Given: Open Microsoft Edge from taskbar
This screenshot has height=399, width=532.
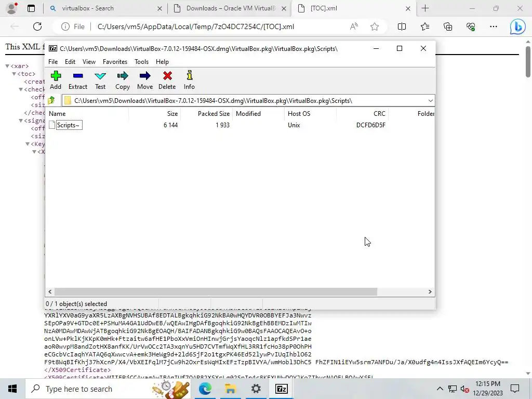Looking at the screenshot, I should click(x=205, y=389).
